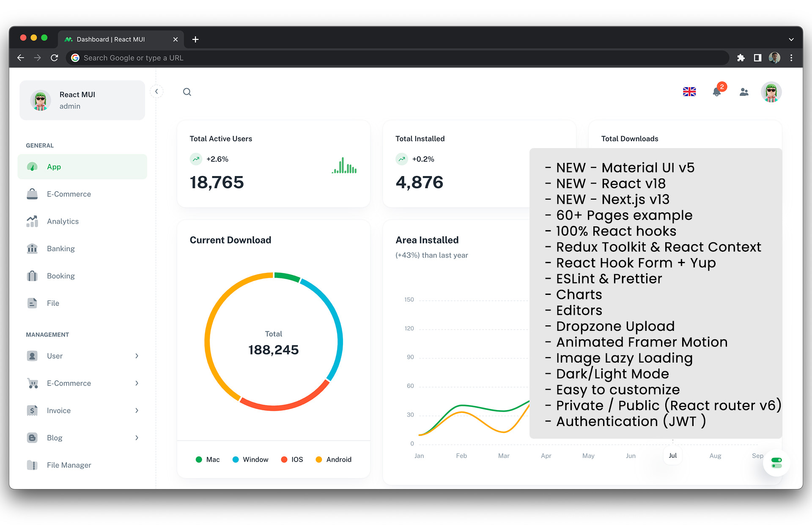This screenshot has width=812, height=528.
Task: Open the language flag selector
Action: [x=689, y=92]
